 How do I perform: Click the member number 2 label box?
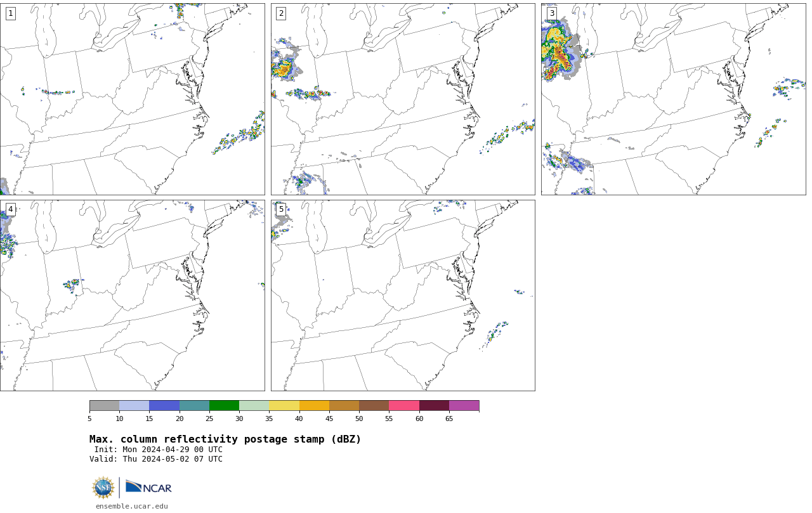(x=281, y=13)
